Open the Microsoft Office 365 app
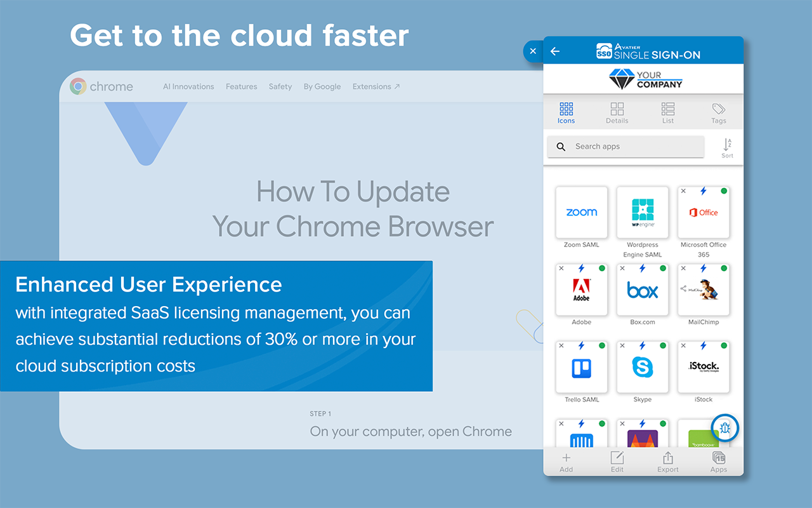812x508 pixels. 704,212
